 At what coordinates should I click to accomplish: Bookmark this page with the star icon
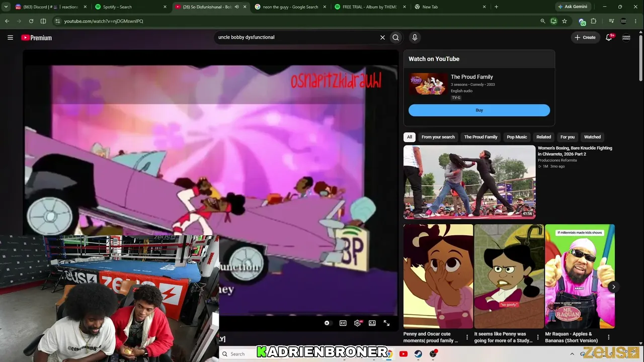(x=565, y=21)
